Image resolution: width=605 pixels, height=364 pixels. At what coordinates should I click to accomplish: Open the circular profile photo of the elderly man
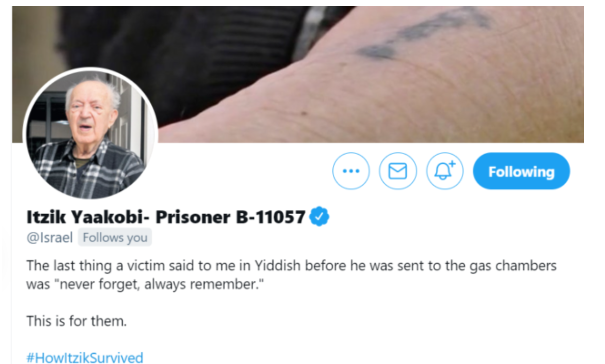coord(90,133)
